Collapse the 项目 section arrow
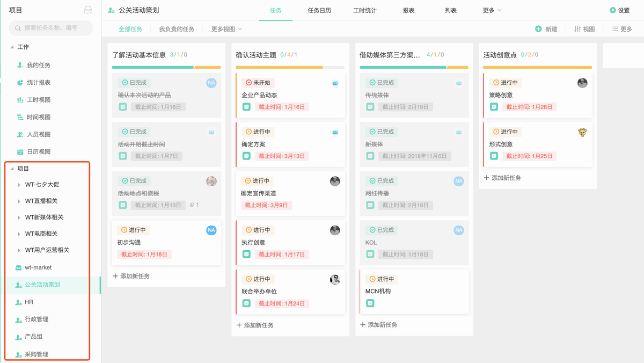Image resolution: width=644 pixels, height=363 pixels. (12, 169)
